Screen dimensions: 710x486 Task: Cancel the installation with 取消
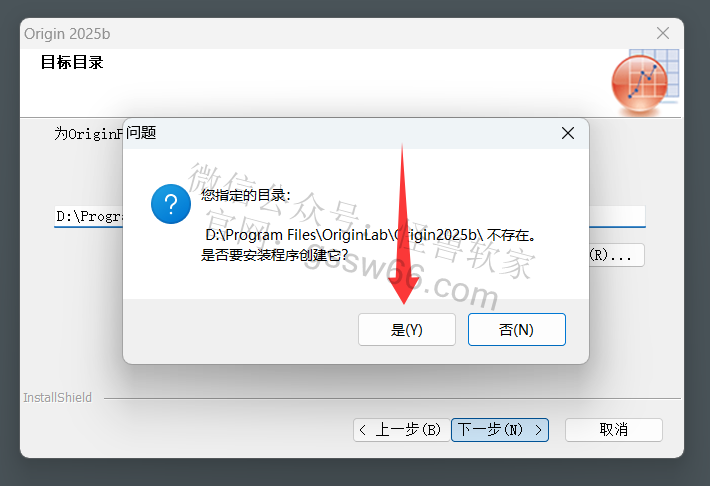[614, 430]
